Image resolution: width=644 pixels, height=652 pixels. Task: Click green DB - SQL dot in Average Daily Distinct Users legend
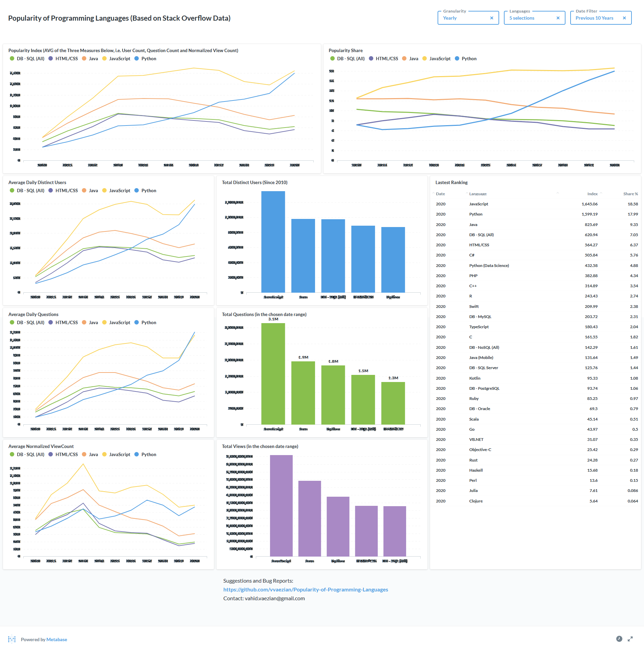tap(12, 190)
